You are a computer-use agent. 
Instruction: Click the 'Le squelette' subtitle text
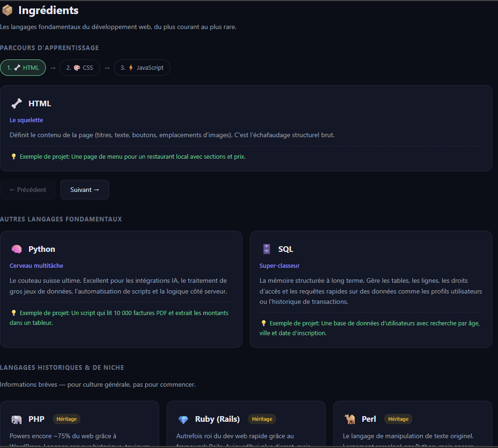coord(26,120)
